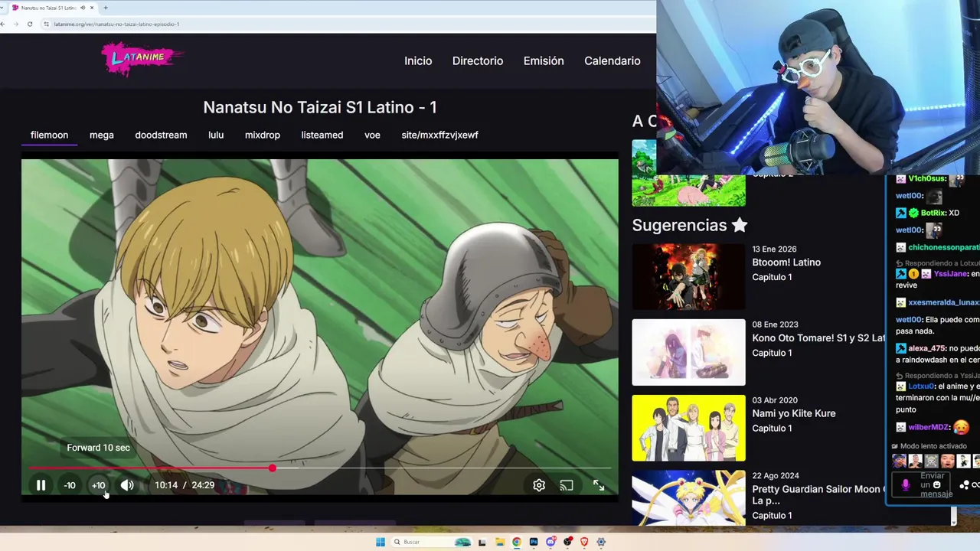Choose the lulu server tab
980x551 pixels.
coord(216,135)
